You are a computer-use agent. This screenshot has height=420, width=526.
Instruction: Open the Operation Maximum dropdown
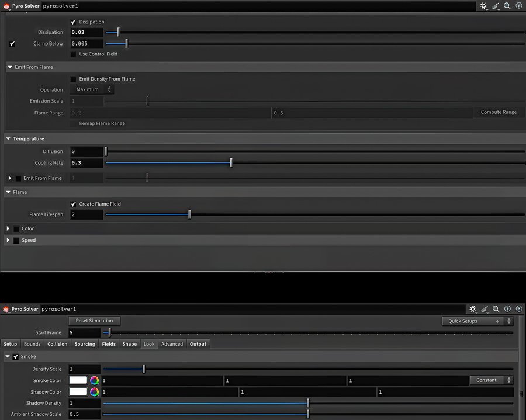(x=92, y=89)
